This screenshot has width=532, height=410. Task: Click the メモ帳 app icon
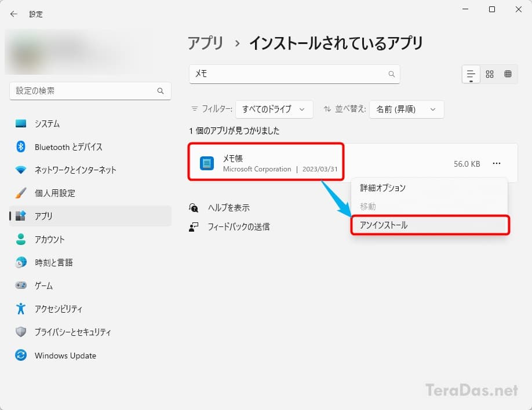pyautogui.click(x=207, y=163)
